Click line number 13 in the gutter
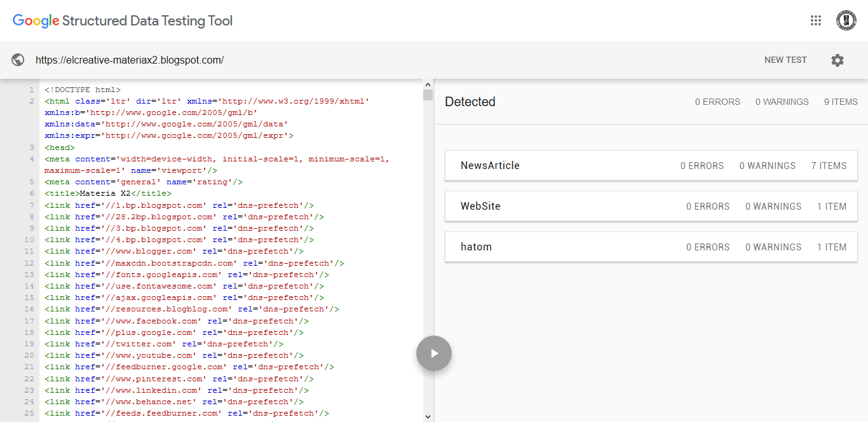The width and height of the screenshot is (868, 422). (29, 275)
